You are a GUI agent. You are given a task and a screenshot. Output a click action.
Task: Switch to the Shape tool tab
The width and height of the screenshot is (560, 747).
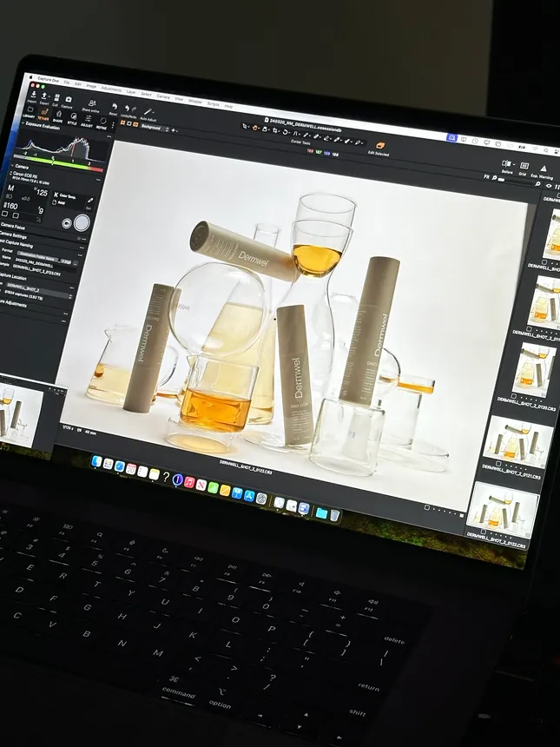58,116
